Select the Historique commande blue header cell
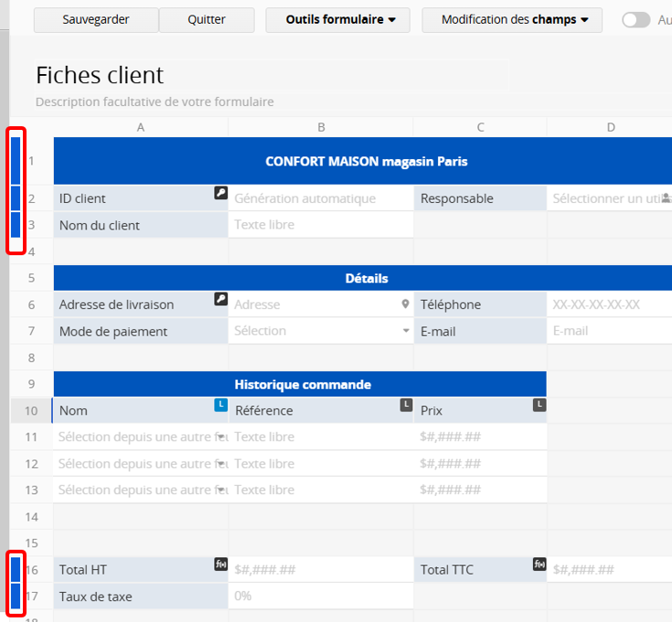The height and width of the screenshot is (622, 672). [300, 384]
